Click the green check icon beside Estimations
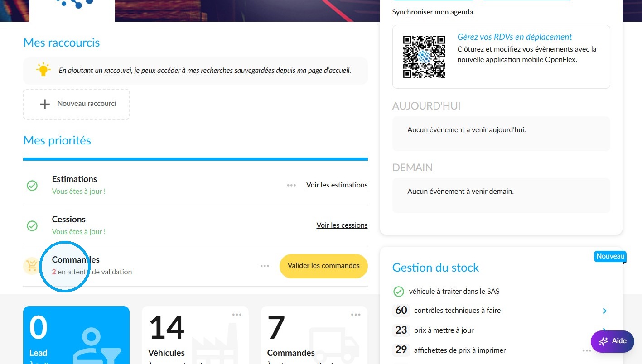Image resolution: width=642 pixels, height=364 pixels. coord(32,185)
